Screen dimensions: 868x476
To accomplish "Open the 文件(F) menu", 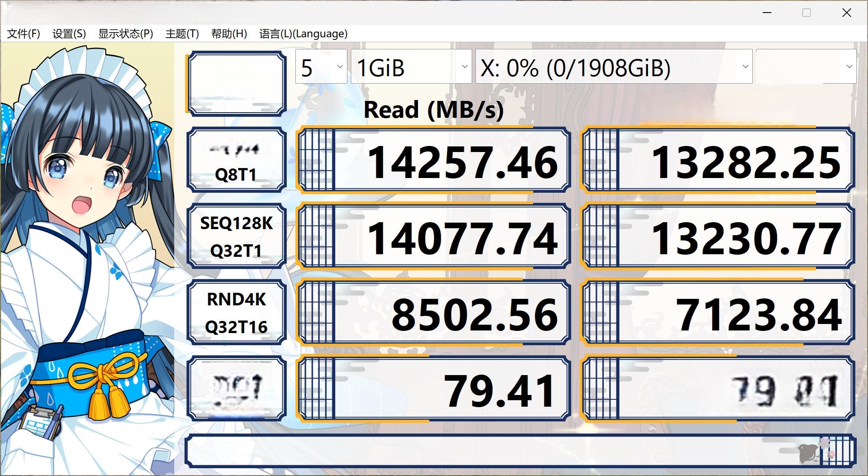I will click(23, 34).
